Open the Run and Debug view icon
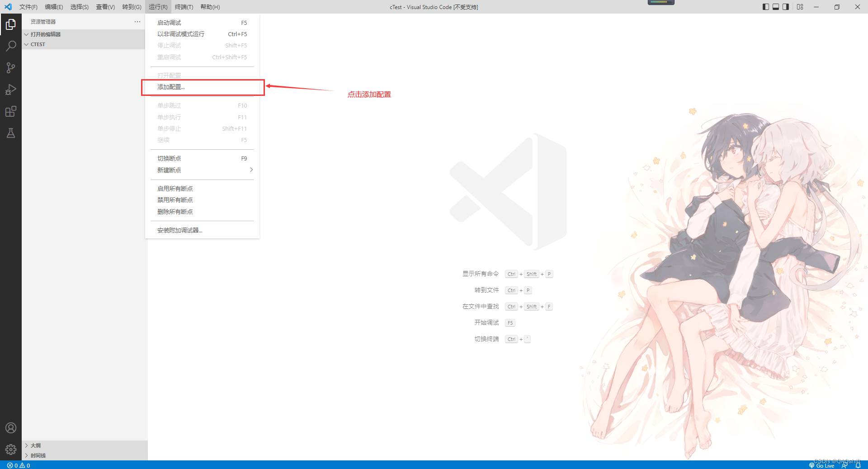 click(x=11, y=90)
